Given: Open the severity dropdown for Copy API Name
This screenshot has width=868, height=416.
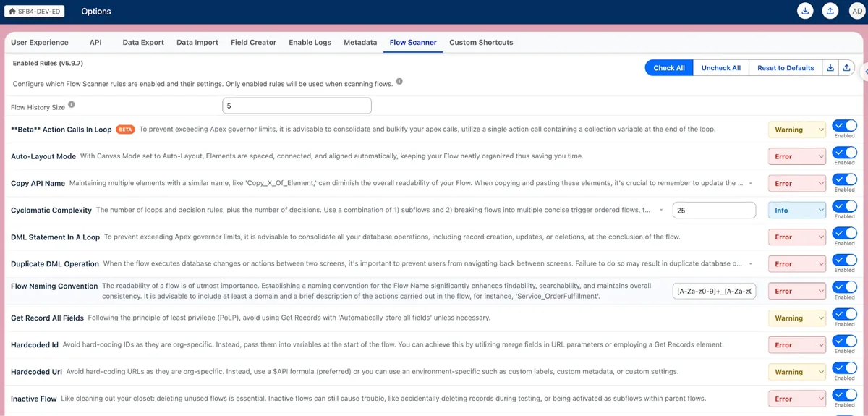Looking at the screenshot, I should point(796,183).
